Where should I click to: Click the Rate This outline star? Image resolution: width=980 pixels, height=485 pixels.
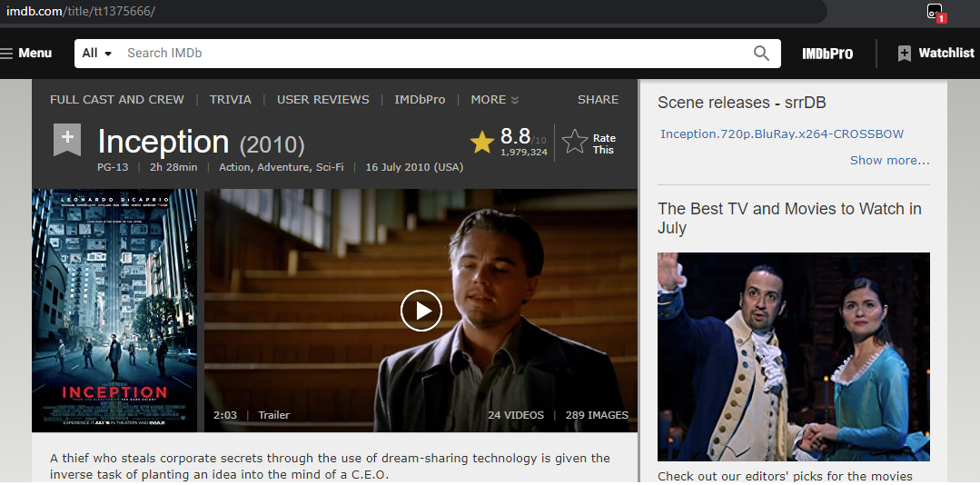pos(574,142)
